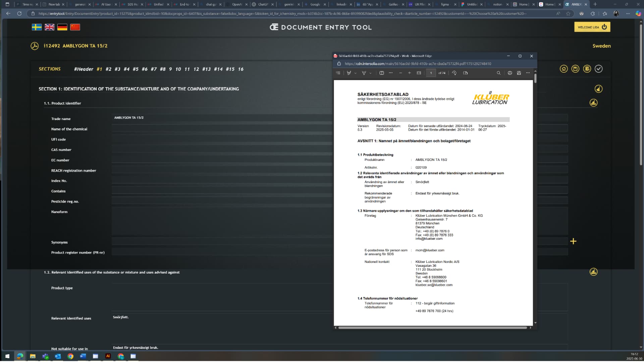
Task: Add this page to favorites star
Action: click(568, 14)
